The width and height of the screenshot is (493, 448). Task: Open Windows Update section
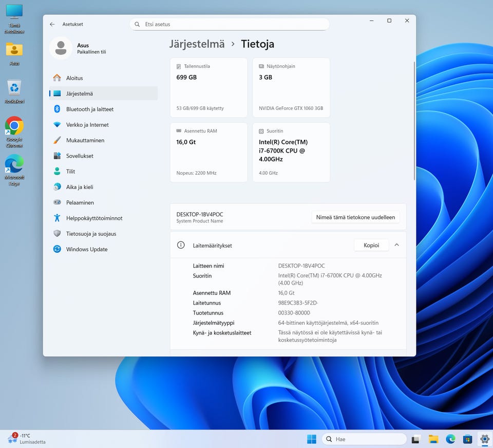click(x=86, y=249)
